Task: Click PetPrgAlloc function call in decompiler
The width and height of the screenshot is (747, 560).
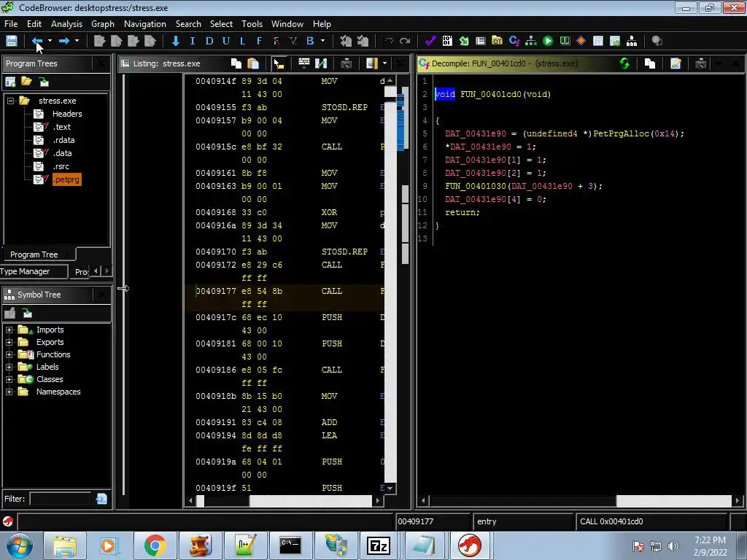Action: (x=621, y=134)
